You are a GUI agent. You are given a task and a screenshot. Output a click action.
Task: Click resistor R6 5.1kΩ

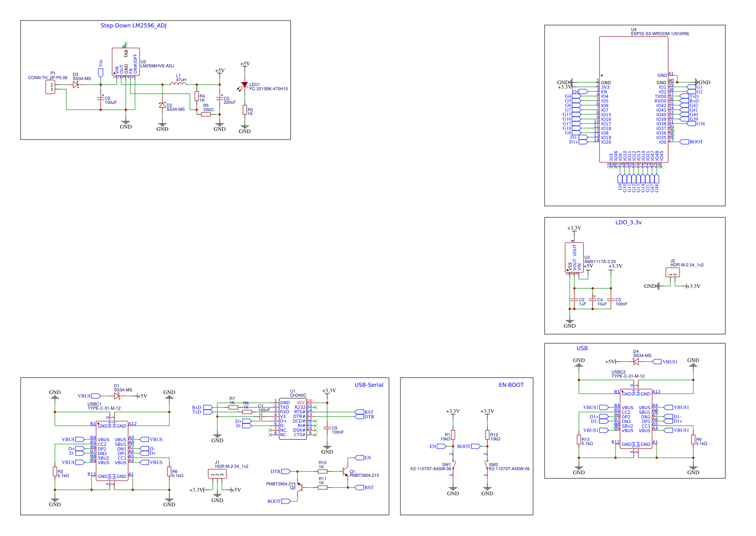pos(169,471)
